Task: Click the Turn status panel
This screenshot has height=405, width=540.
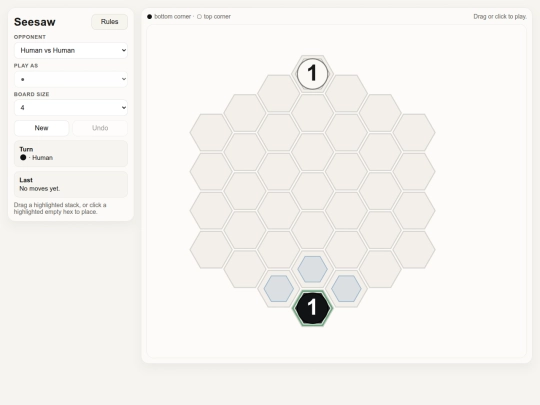Action: 71,153
